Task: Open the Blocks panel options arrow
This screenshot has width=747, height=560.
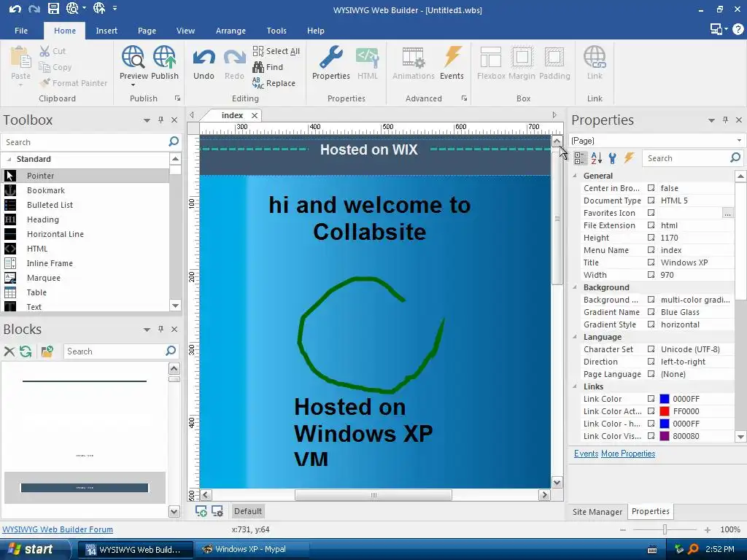Action: [x=147, y=330]
